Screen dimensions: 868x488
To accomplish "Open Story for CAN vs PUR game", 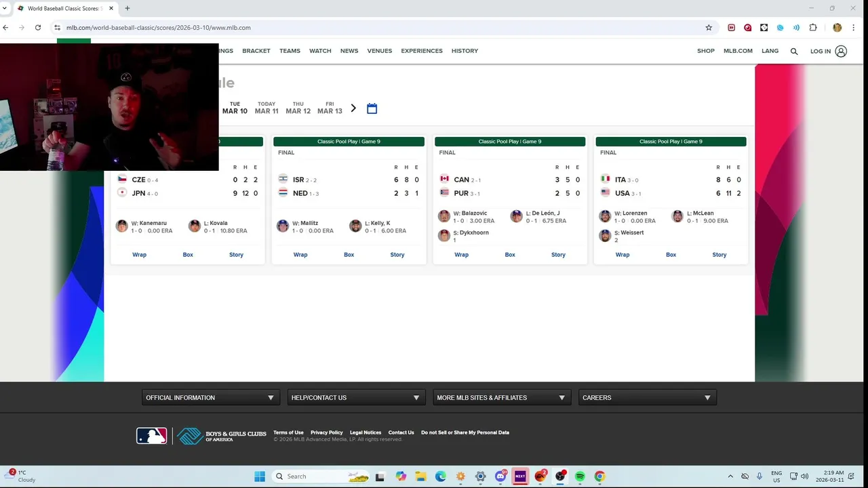I will [x=558, y=255].
